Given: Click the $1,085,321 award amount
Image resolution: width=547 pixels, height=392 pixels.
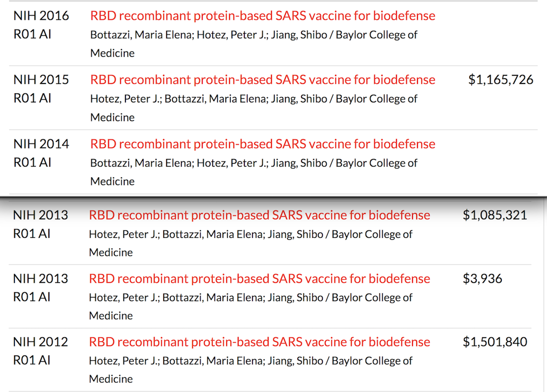Looking at the screenshot, I should tap(495, 215).
